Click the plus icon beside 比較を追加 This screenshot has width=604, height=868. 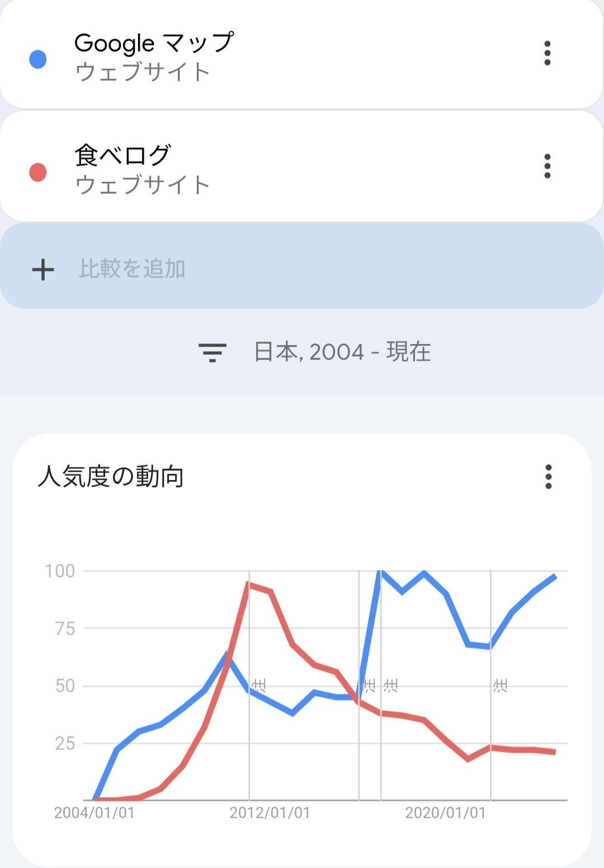(x=43, y=270)
